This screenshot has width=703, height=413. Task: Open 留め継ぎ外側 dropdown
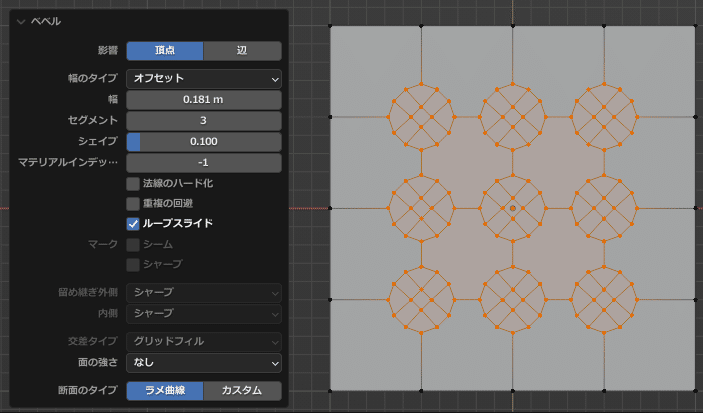click(x=204, y=293)
